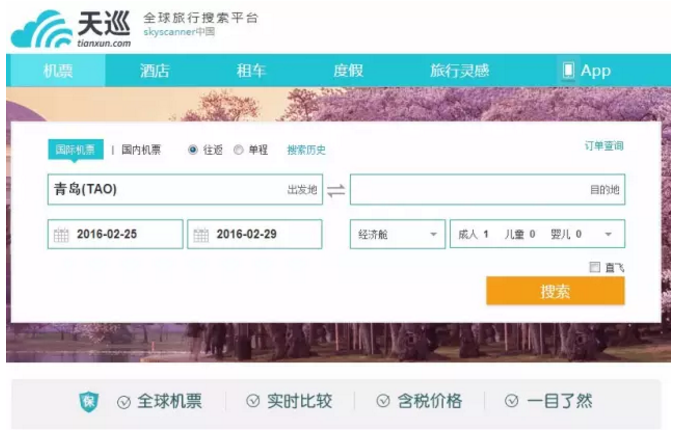
Task: Open the 订单查询 order lookup link
Action: (604, 146)
